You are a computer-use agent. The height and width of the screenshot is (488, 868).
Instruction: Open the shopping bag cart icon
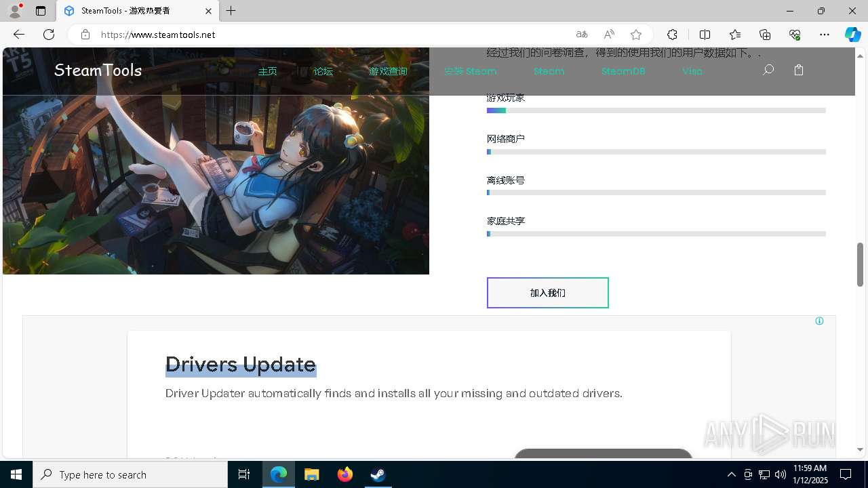799,70
